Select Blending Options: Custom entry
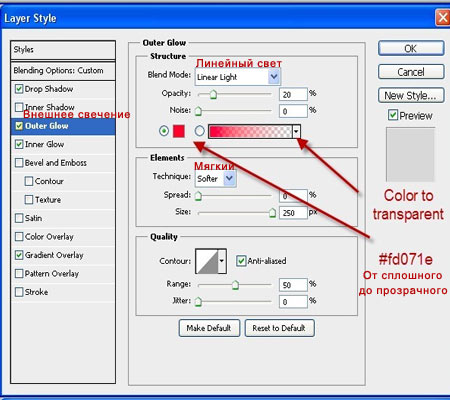 [x=63, y=71]
